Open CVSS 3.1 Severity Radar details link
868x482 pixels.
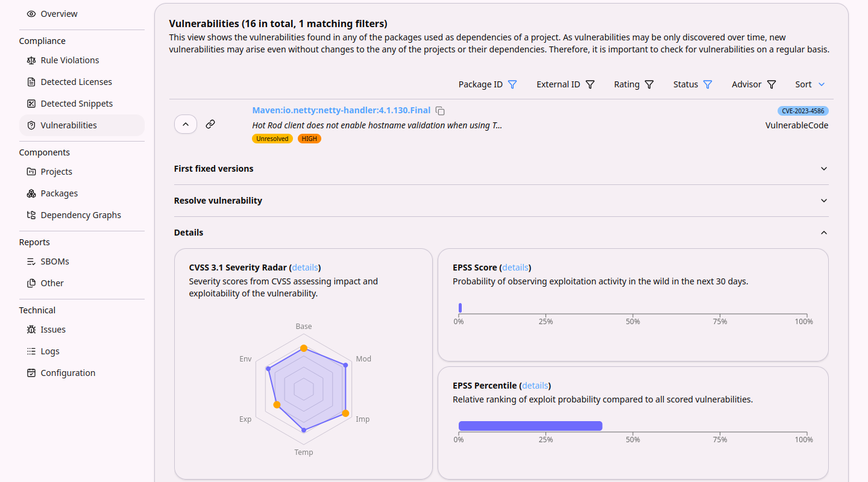[305, 268]
